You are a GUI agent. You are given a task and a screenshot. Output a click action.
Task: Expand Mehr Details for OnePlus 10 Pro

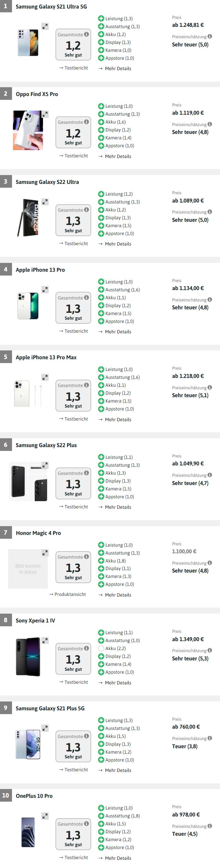[x=118, y=858]
